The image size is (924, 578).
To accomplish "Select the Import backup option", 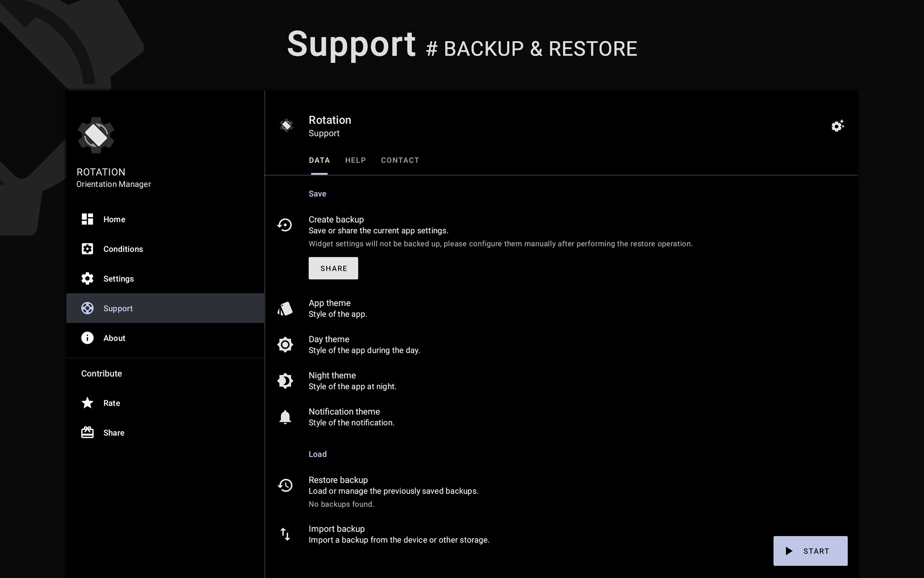I will 561,534.
